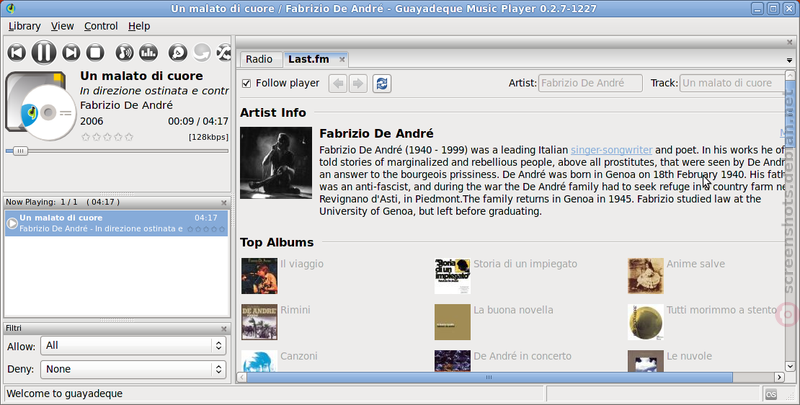Click the horizontal scrollbar thumb

pyautogui.click(x=489, y=377)
